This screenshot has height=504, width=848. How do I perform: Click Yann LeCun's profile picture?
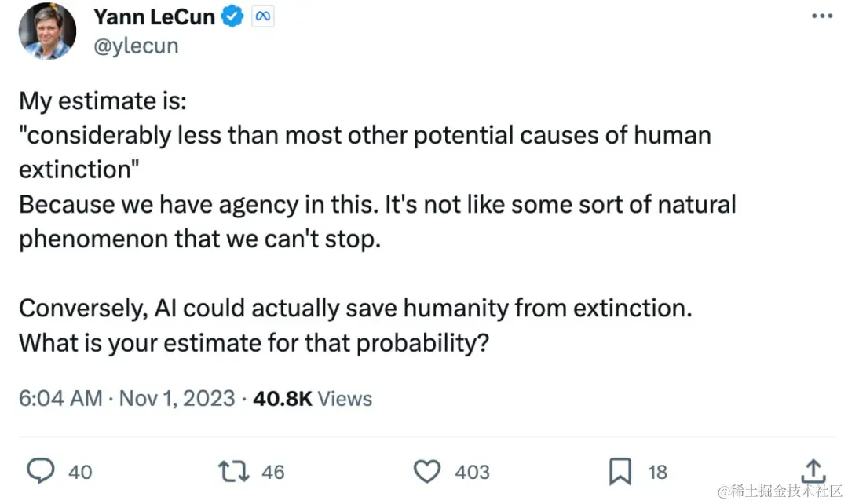[x=47, y=31]
